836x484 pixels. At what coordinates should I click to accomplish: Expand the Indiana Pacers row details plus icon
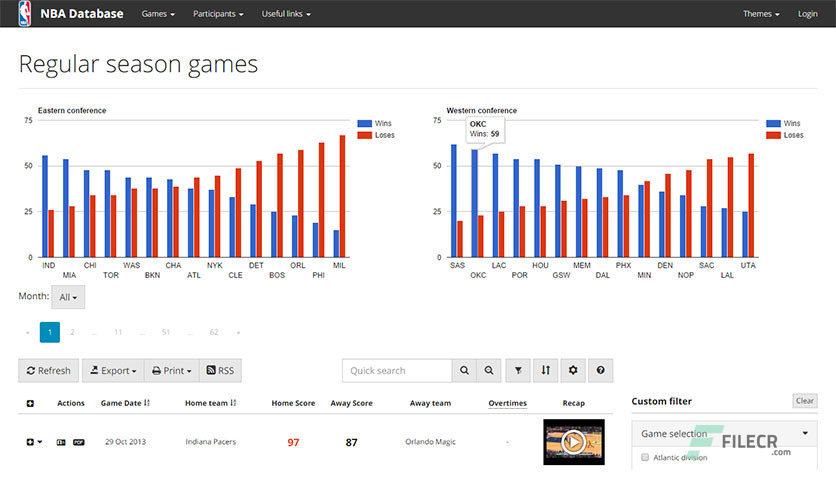pos(30,442)
